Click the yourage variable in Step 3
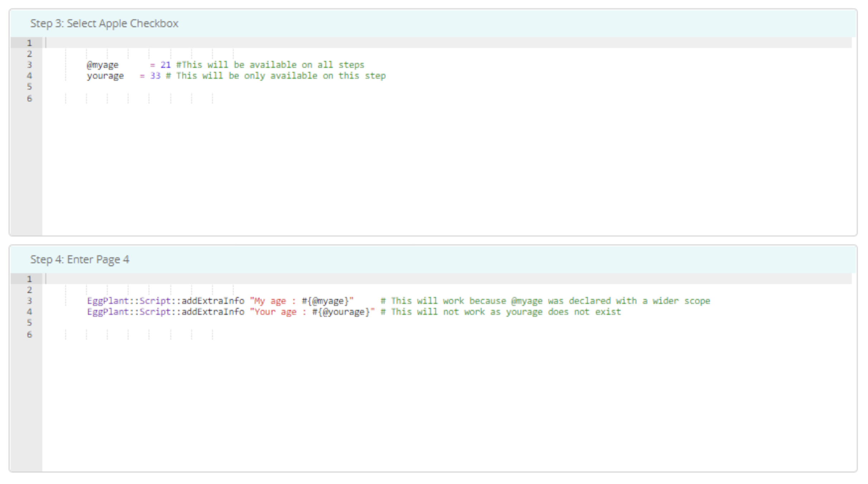 tap(105, 76)
